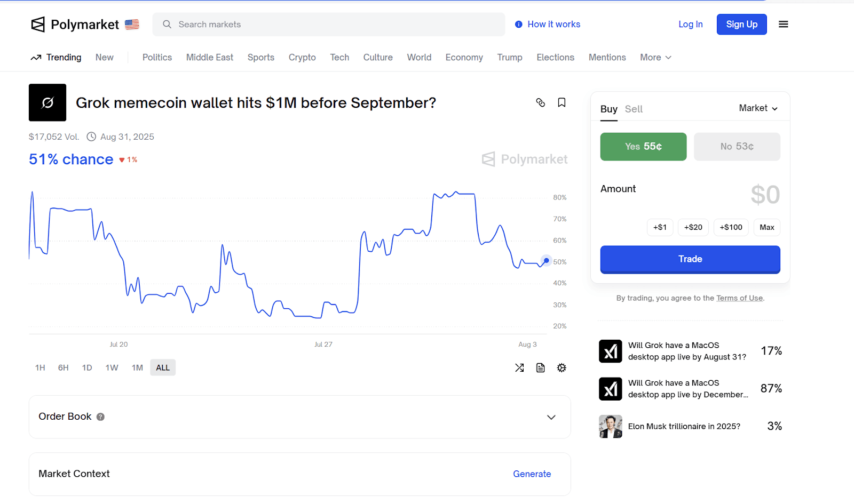Open chart settings gear icon
Screen dimensions: 854x504
(x=562, y=367)
